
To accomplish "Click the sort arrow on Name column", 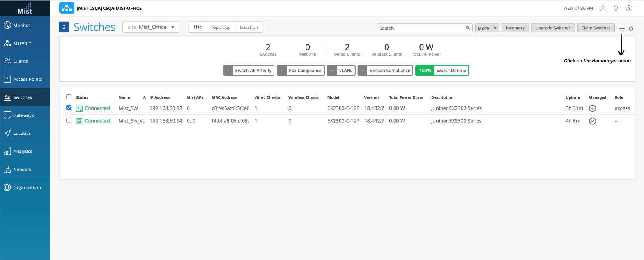I will pyautogui.click(x=144, y=97).
